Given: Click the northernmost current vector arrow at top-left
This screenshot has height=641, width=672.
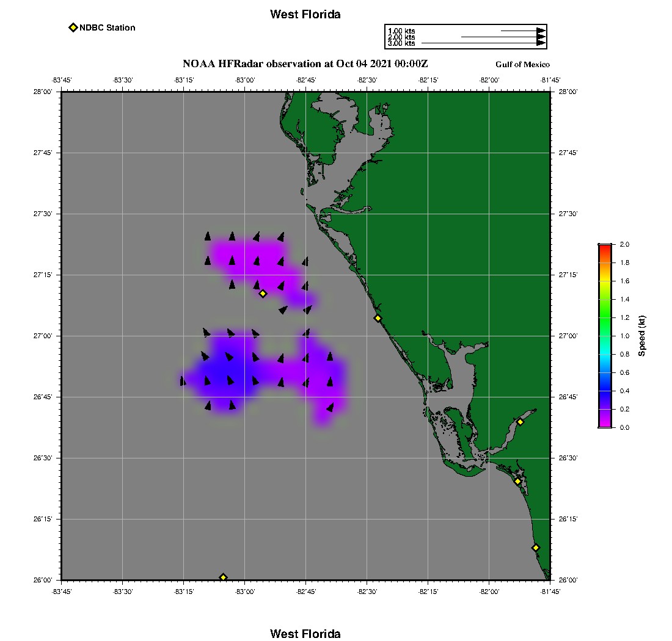Looking at the screenshot, I should [x=208, y=236].
